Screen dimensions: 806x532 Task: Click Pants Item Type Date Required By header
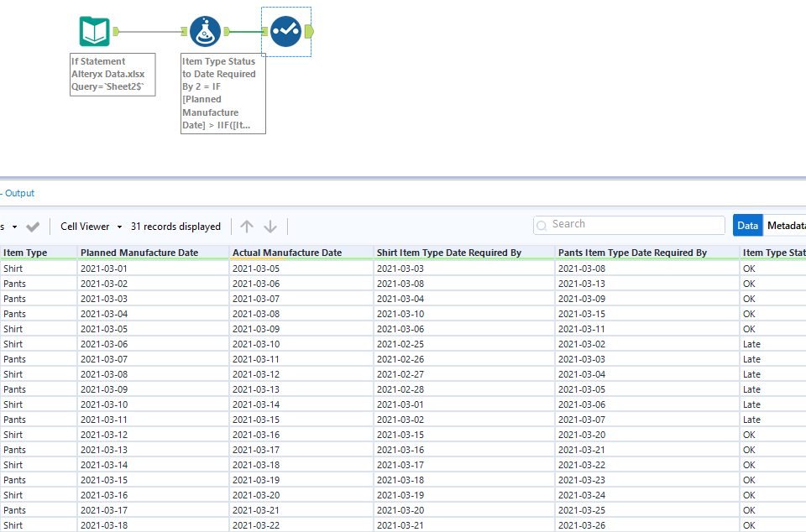(633, 253)
